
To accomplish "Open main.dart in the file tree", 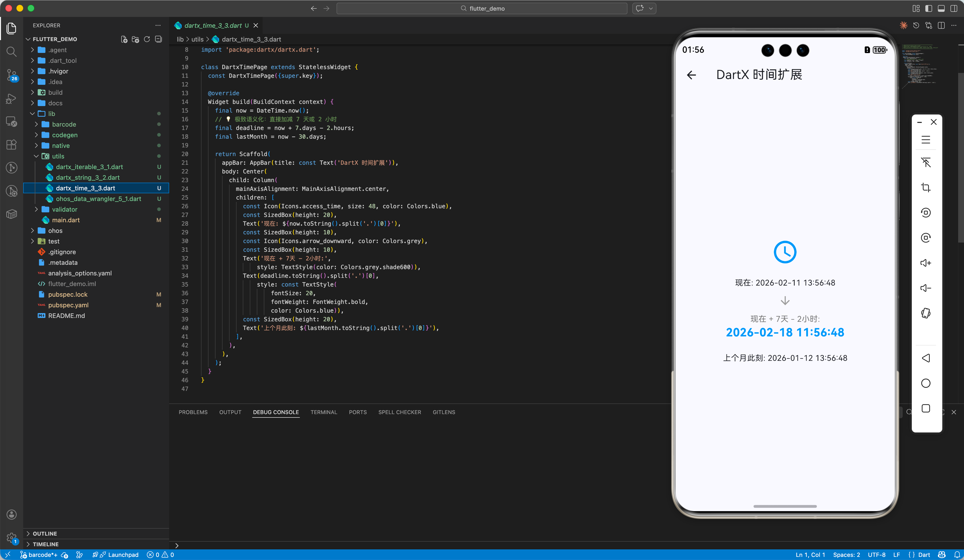I will (66, 220).
